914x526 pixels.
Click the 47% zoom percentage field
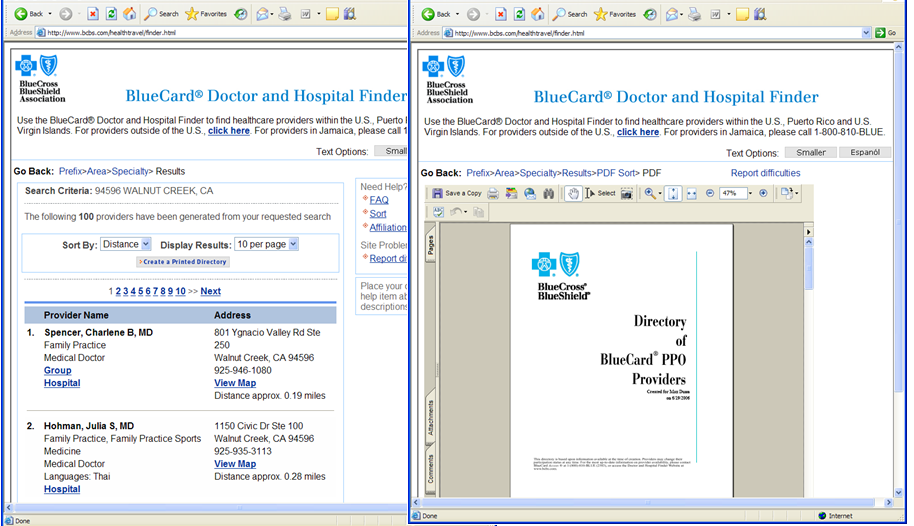point(733,193)
